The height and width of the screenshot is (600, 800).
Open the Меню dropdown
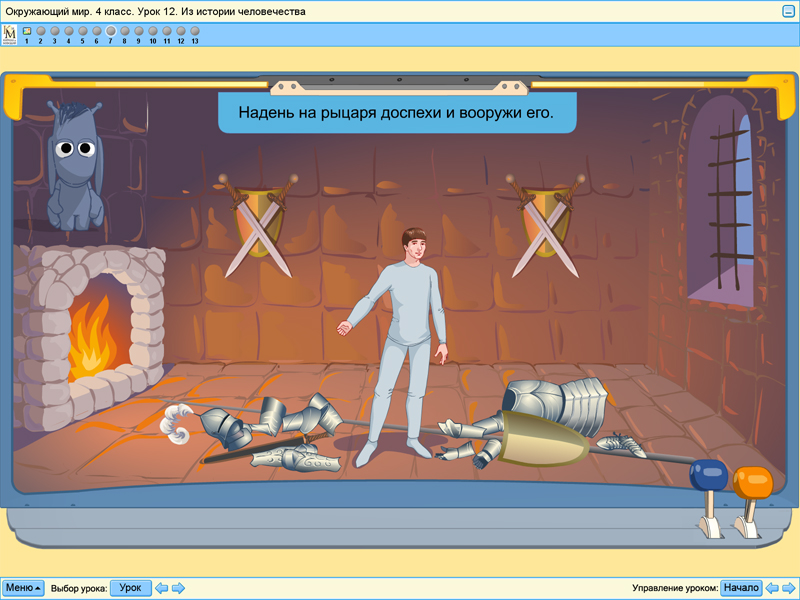coord(23,588)
